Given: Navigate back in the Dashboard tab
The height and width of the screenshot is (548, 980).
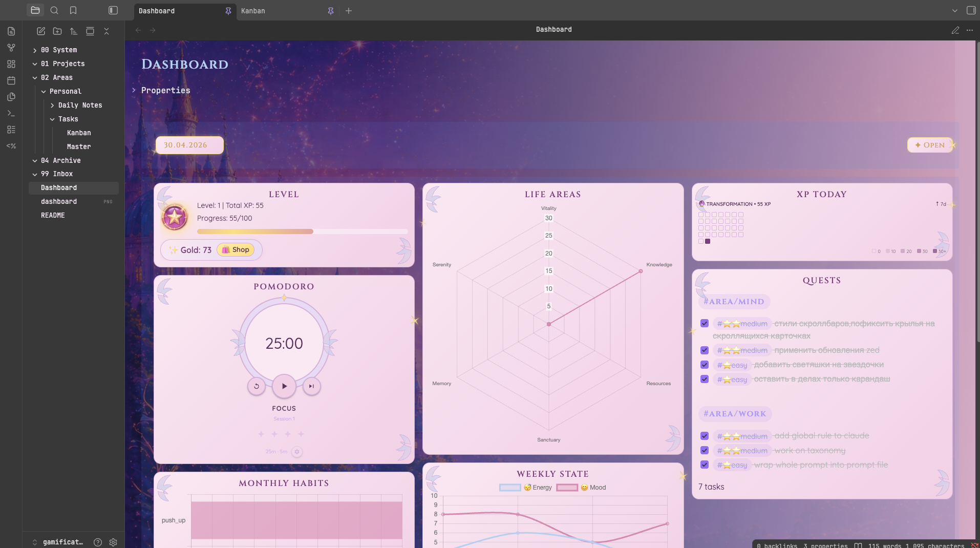Looking at the screenshot, I should (x=138, y=30).
